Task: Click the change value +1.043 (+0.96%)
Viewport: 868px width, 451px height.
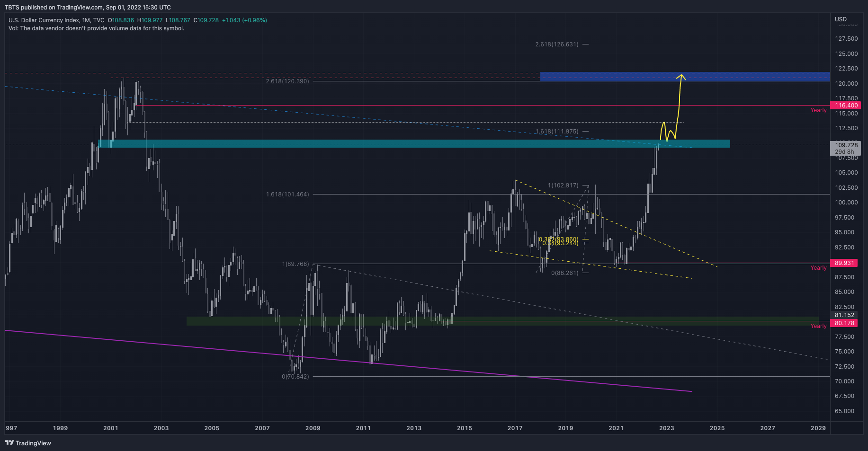Action: click(x=244, y=20)
